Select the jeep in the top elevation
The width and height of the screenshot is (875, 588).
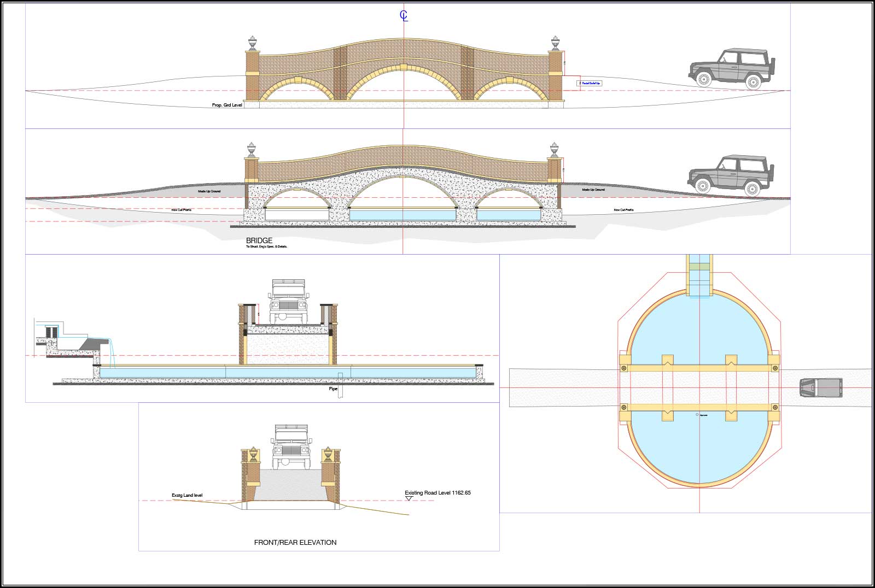pos(731,68)
